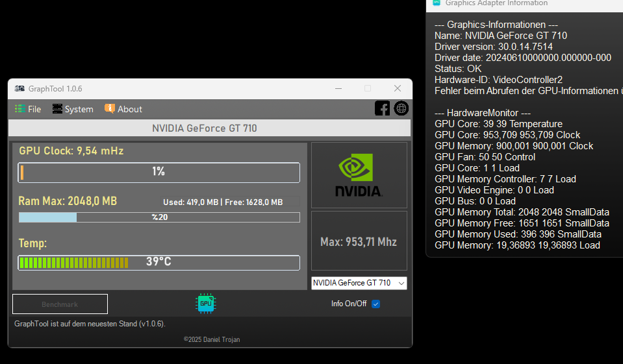Click the GraphTool title bar app icon

coord(20,88)
